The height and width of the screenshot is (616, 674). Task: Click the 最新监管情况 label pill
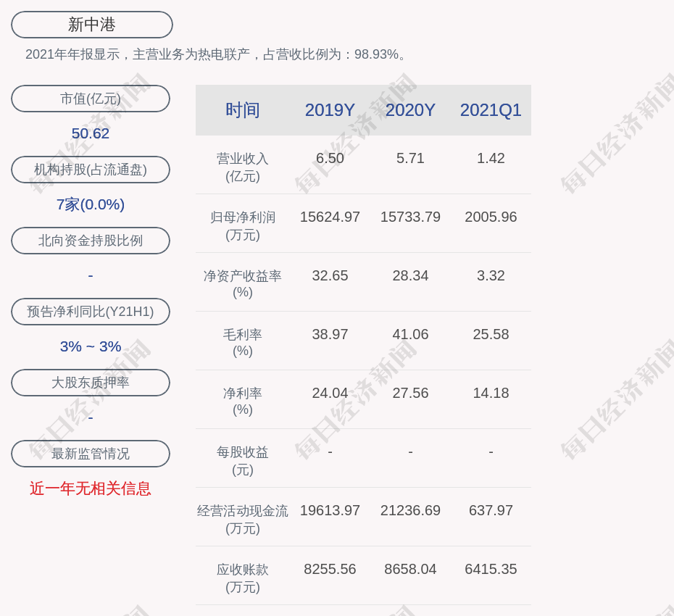(91, 453)
